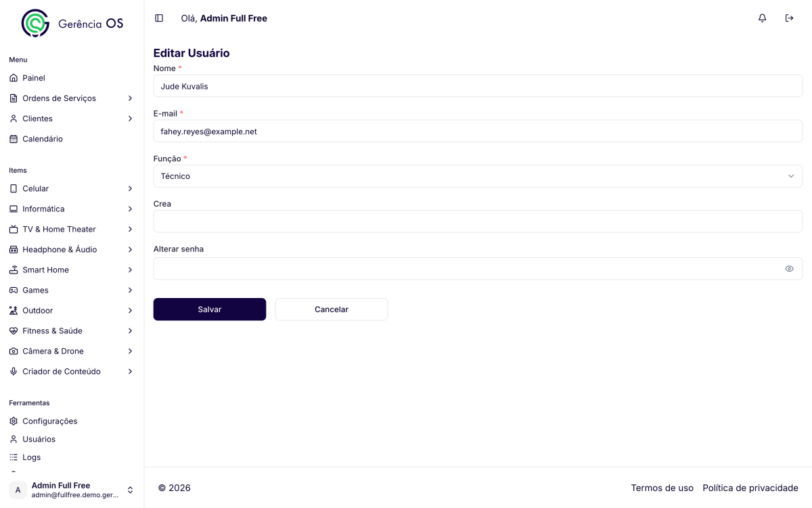
Task: Click the Ordens de Serviços document icon
Action: [14, 98]
